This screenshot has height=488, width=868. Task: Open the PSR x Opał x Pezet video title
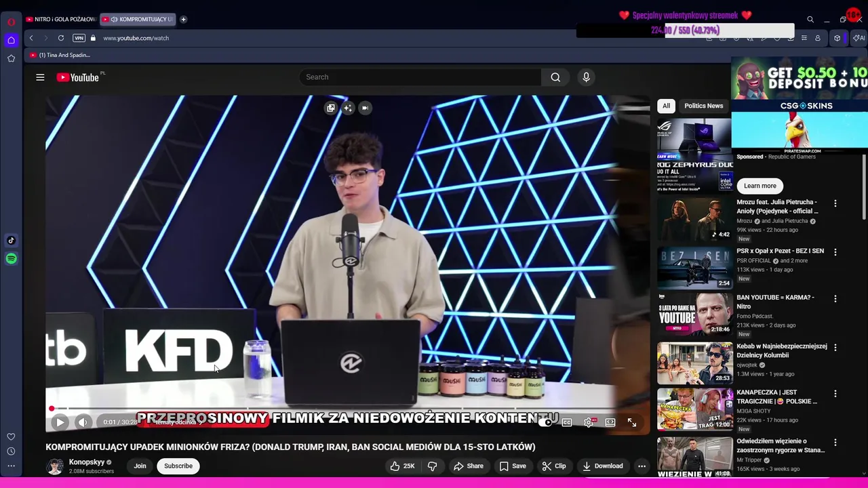780,251
